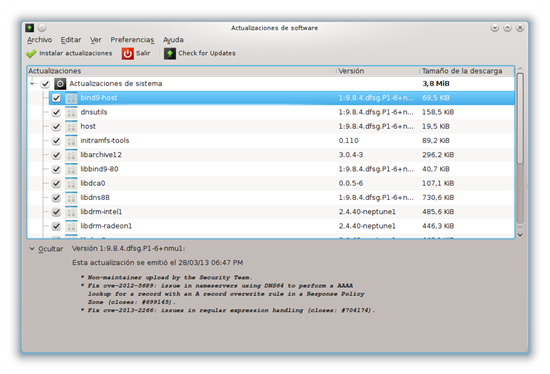Click the 730,6 KiB size cell
Screen dimensions: 550x374
[438, 198]
